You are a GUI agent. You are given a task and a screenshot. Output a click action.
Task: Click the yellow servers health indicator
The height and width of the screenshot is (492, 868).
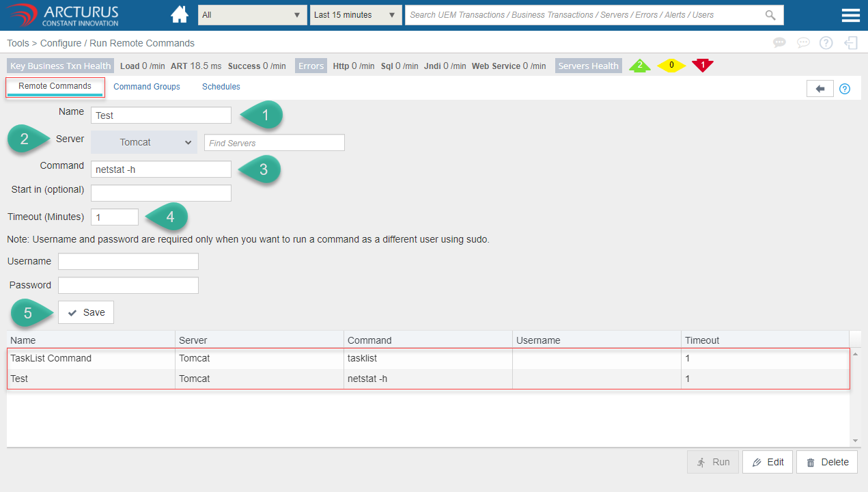(x=671, y=66)
